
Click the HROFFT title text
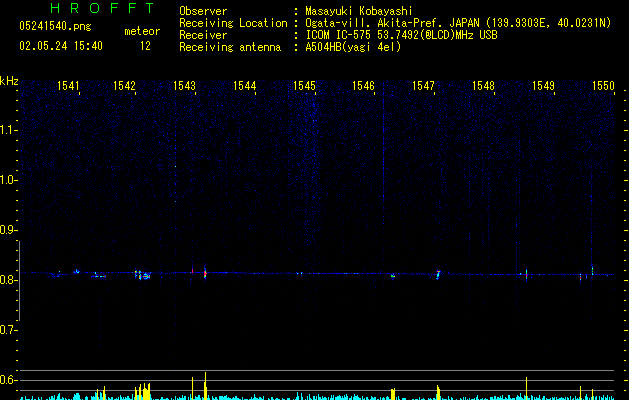103,8
